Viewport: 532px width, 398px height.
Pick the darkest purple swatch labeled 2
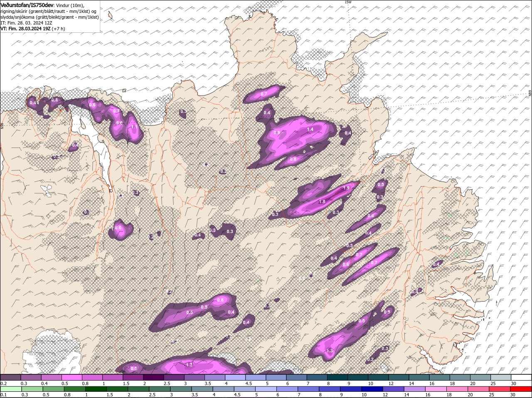pyautogui.click(x=153, y=377)
